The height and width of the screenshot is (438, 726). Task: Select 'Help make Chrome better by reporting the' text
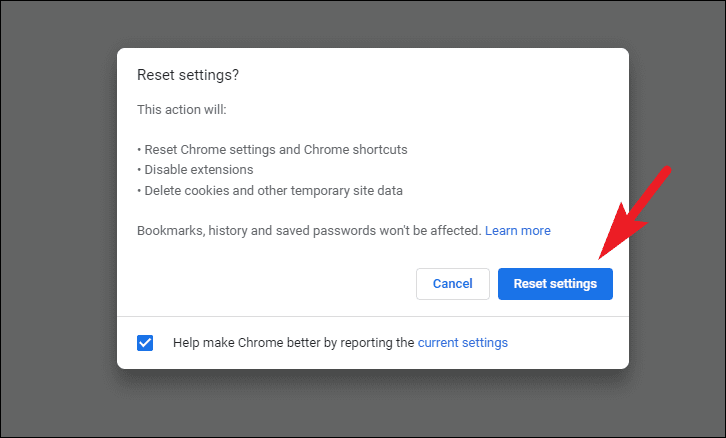(x=294, y=343)
